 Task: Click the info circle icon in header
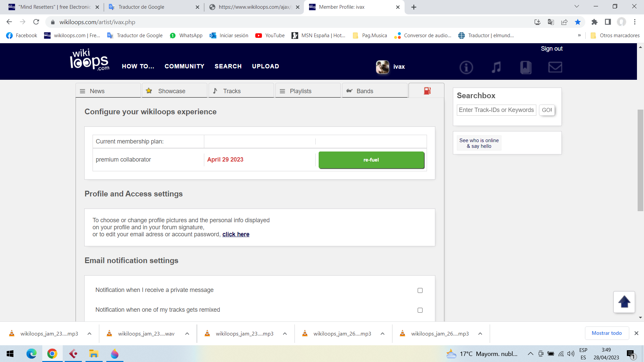pos(466,67)
